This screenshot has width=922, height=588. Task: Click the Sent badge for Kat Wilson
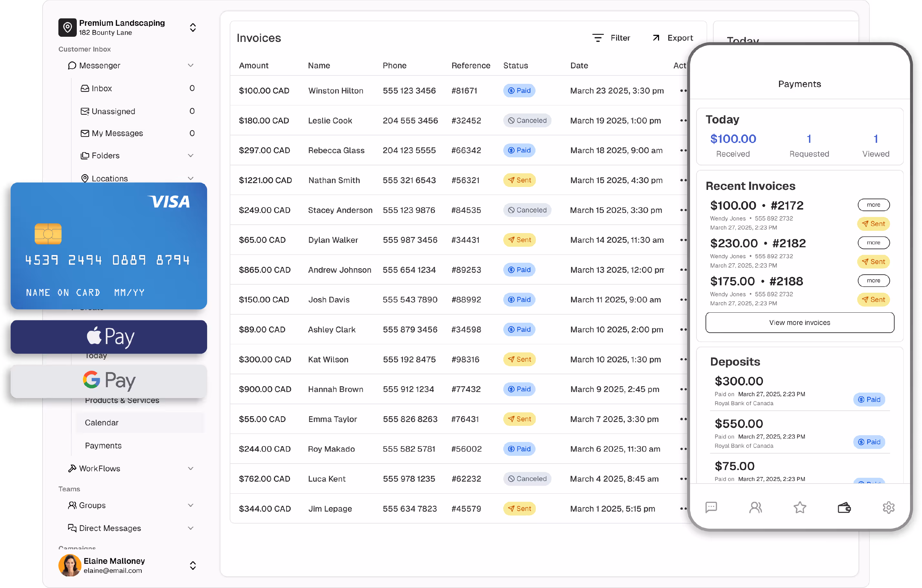[x=519, y=359]
